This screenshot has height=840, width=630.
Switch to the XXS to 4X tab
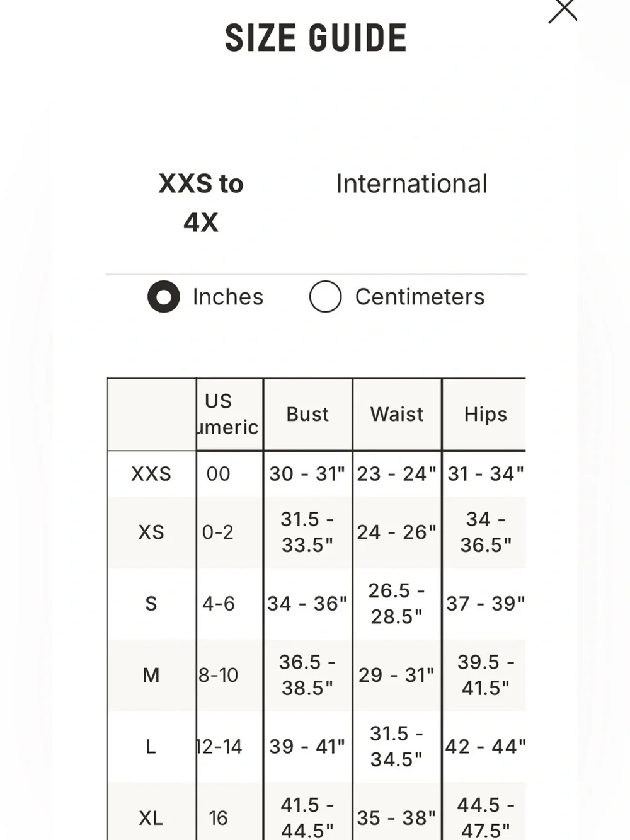pos(200,203)
